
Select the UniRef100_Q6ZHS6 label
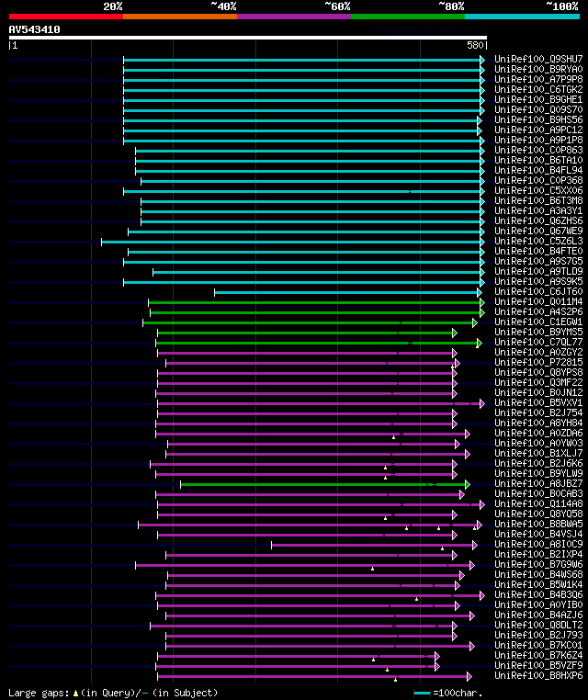538,221
